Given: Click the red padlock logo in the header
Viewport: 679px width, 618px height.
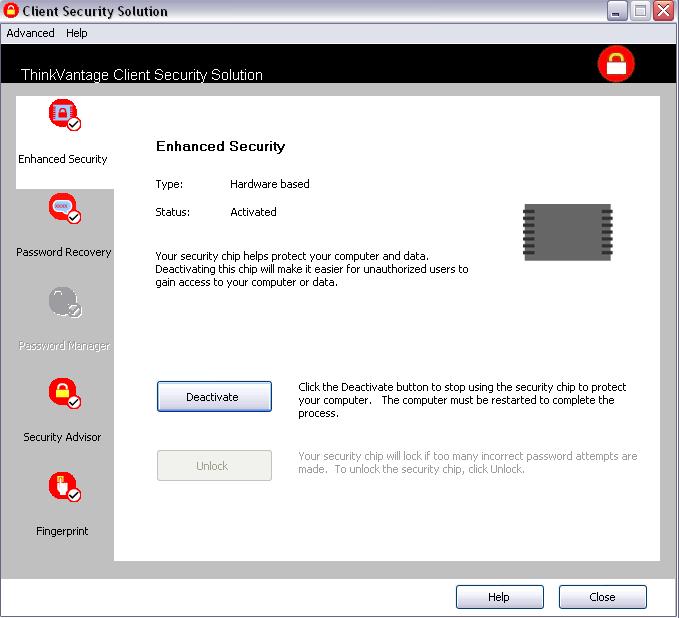Looking at the screenshot, I should (x=616, y=64).
